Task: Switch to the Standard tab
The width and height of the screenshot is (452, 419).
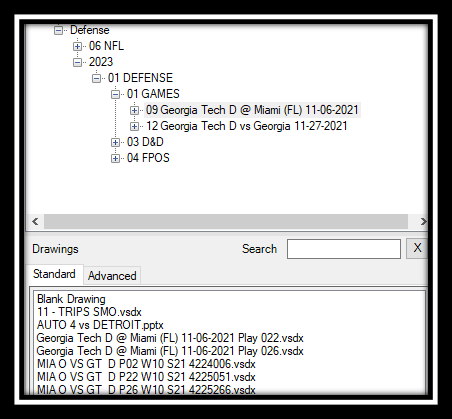Action: coord(54,274)
